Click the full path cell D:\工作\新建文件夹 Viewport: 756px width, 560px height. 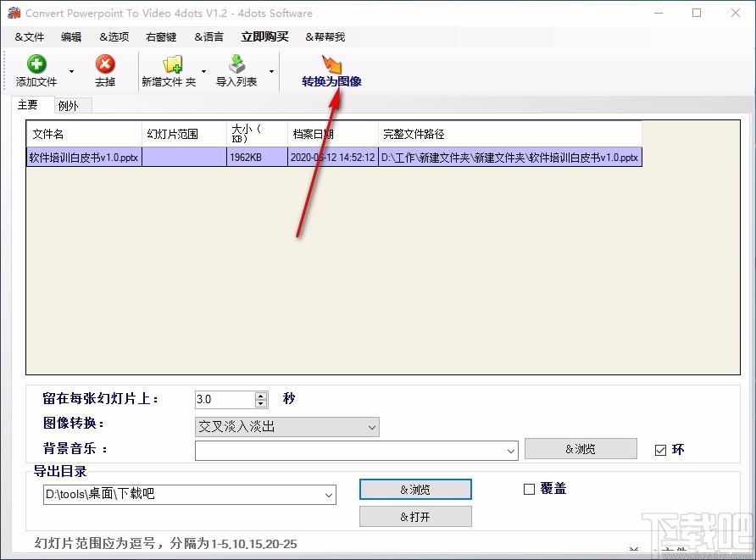coord(510,158)
